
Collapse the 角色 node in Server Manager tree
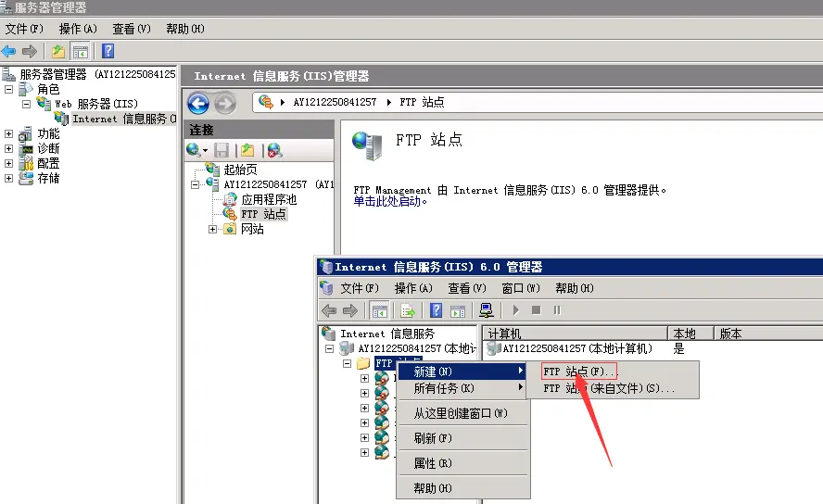[x=9, y=89]
